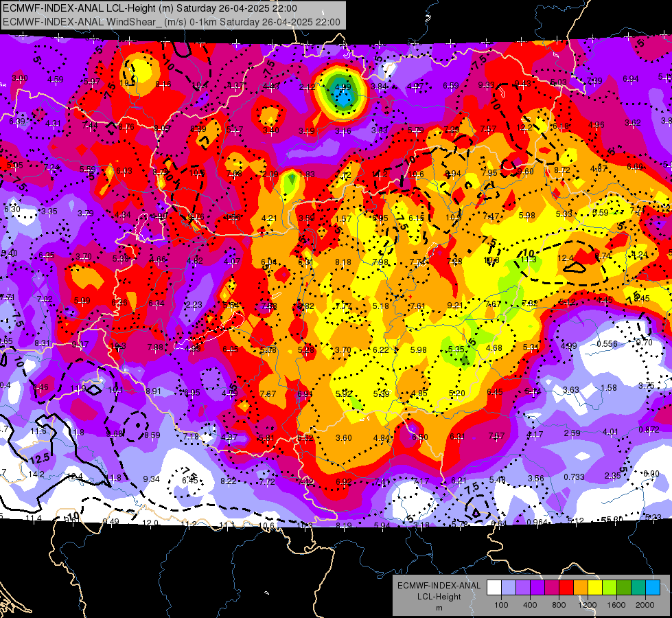Click the wind shear value 3.63
The width and height of the screenshot is (672, 618).
coord(571,389)
